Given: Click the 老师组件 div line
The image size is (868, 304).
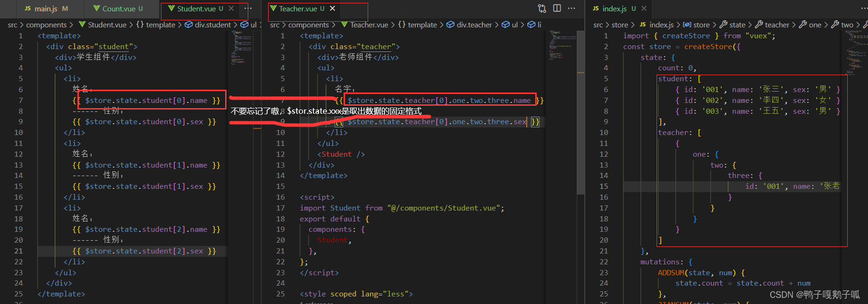Looking at the screenshot, I should pyautogui.click(x=358, y=58).
